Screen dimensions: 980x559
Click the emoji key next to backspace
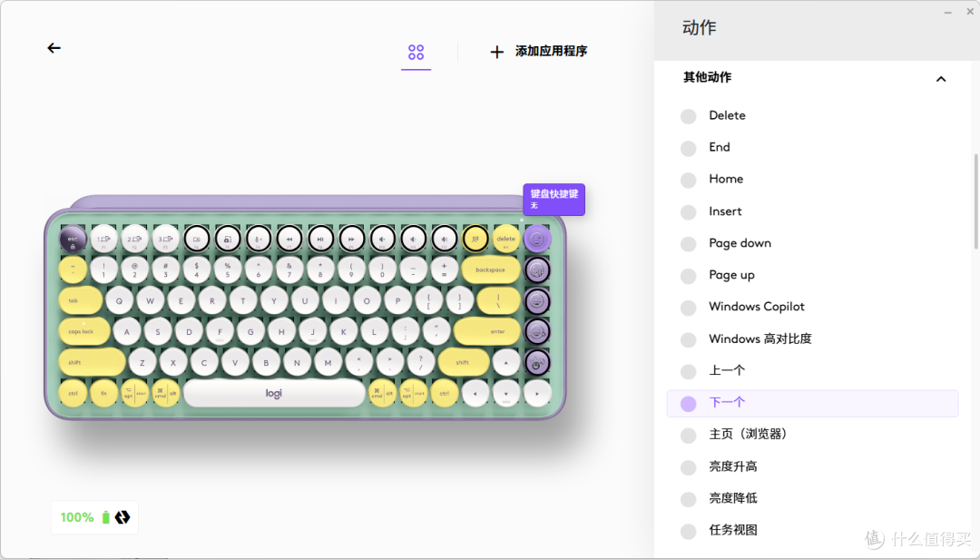tap(537, 270)
